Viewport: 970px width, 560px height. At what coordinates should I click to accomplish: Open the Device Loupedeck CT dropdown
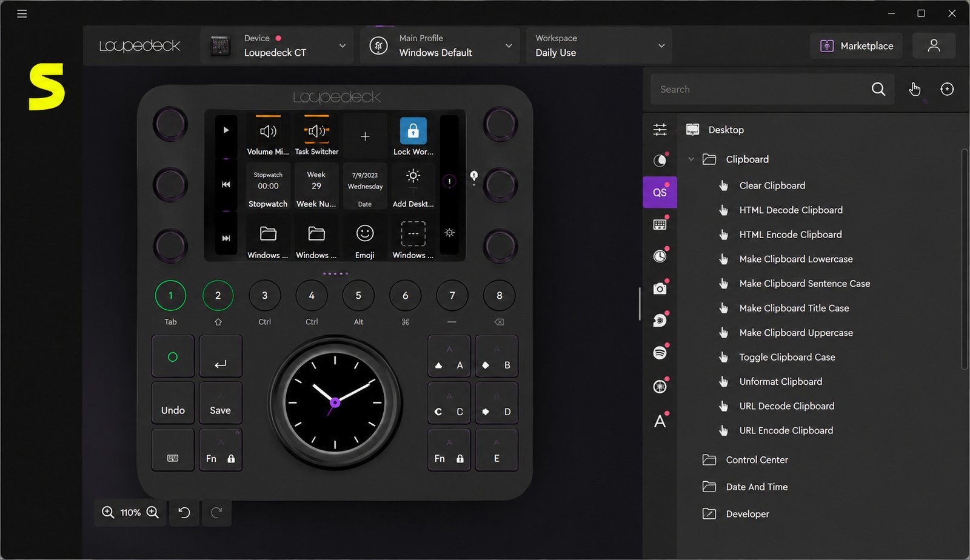[278, 45]
